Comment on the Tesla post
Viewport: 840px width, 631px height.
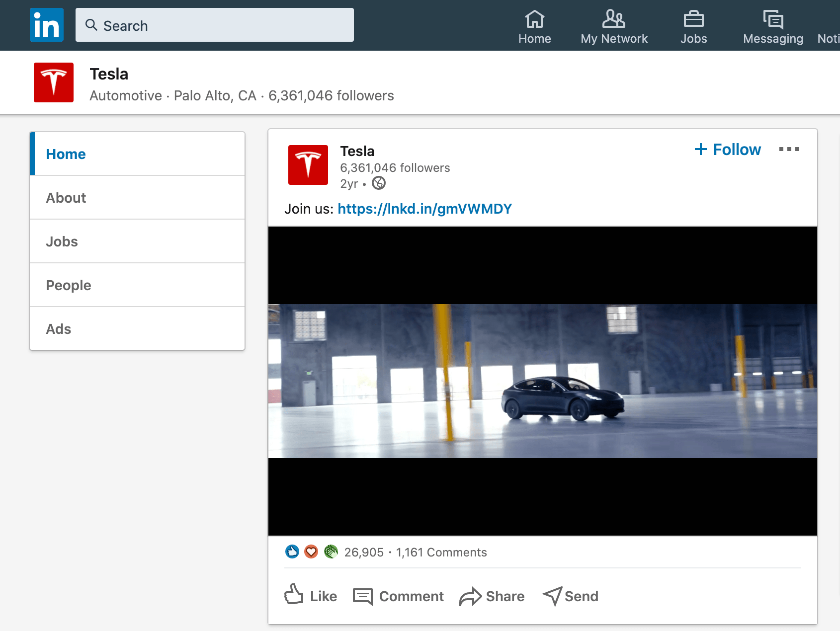398,596
